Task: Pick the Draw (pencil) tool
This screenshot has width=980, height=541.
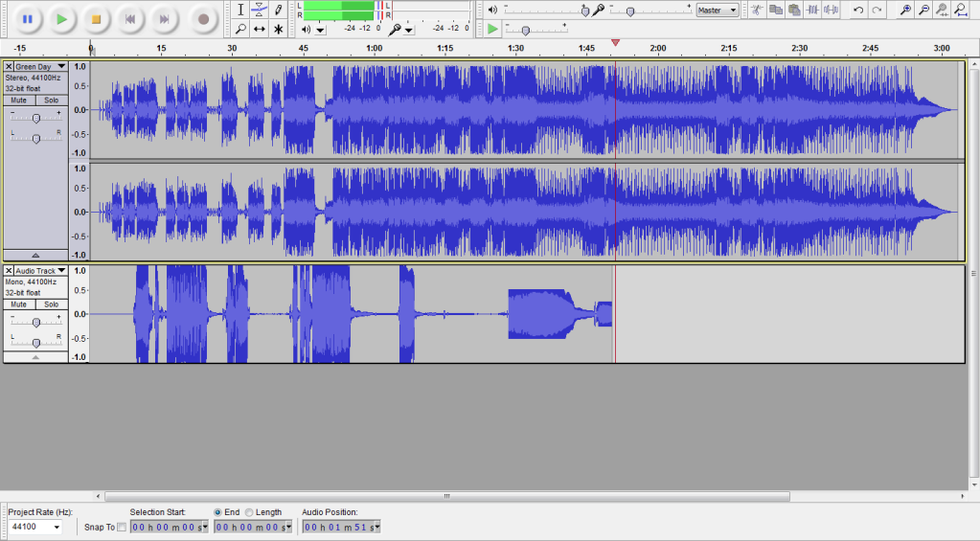Action: coord(278,10)
